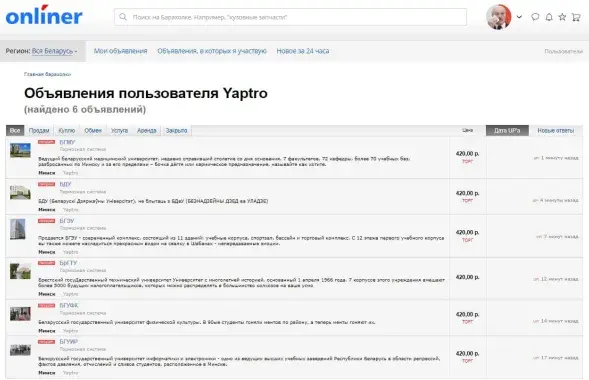Go to Мои объявления
This screenshot has width=589, height=380.
(120, 51)
